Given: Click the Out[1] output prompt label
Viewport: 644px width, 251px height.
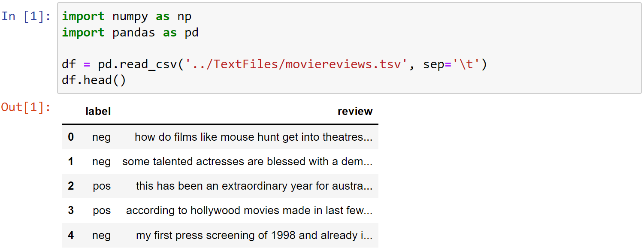Looking at the screenshot, I should click(26, 107).
